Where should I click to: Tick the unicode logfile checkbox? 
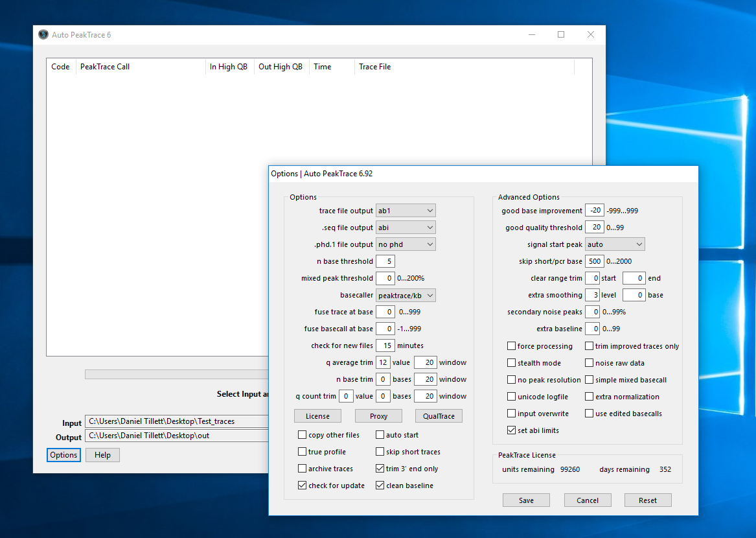(512, 397)
